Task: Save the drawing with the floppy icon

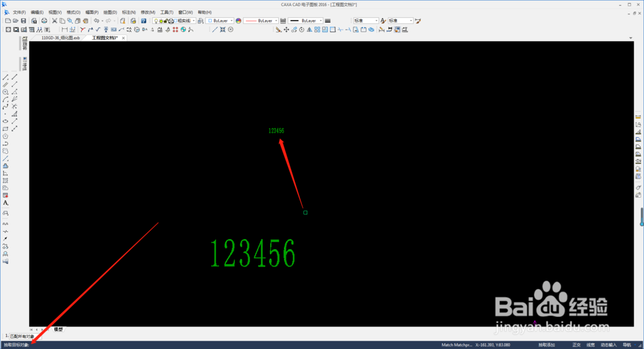Action: coord(23,21)
